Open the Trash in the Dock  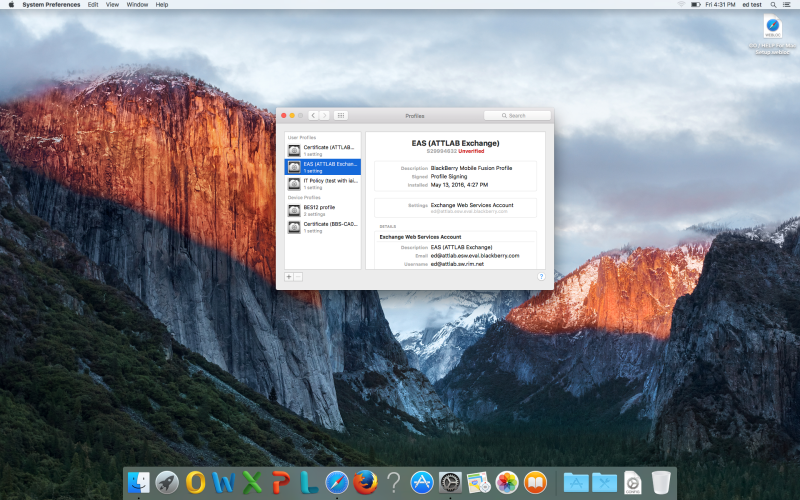tap(661, 482)
